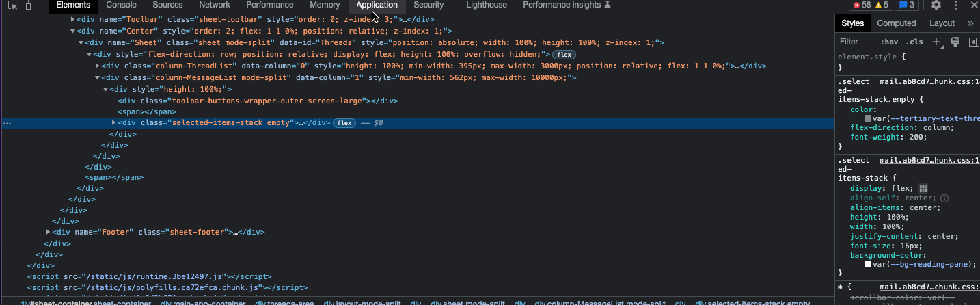The height and width of the screenshot is (305, 980).
Task: Toggle the flex badge after overflow: hidden div
Action: pos(564,54)
